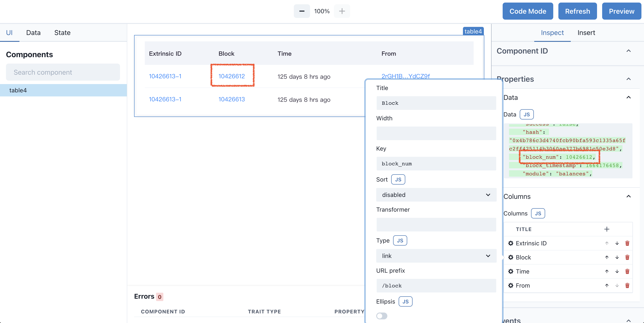Click the Errors count badge
This screenshot has width=644, height=323.
tap(160, 297)
